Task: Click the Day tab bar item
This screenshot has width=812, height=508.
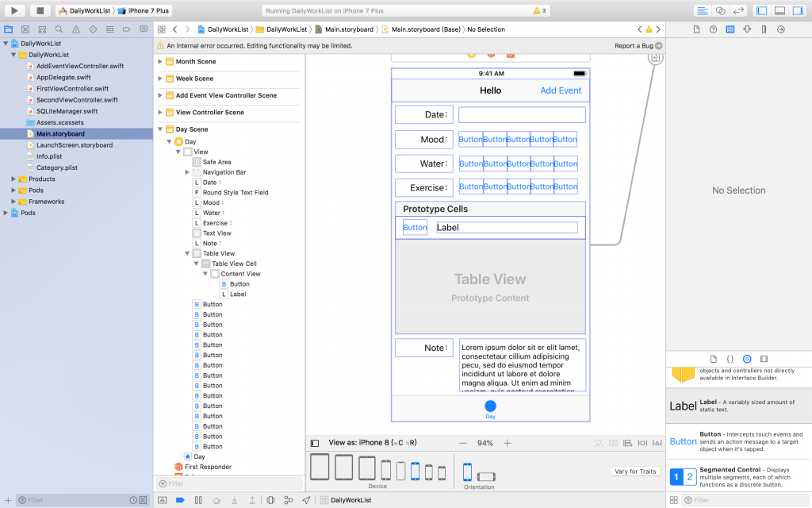Action: tap(490, 409)
